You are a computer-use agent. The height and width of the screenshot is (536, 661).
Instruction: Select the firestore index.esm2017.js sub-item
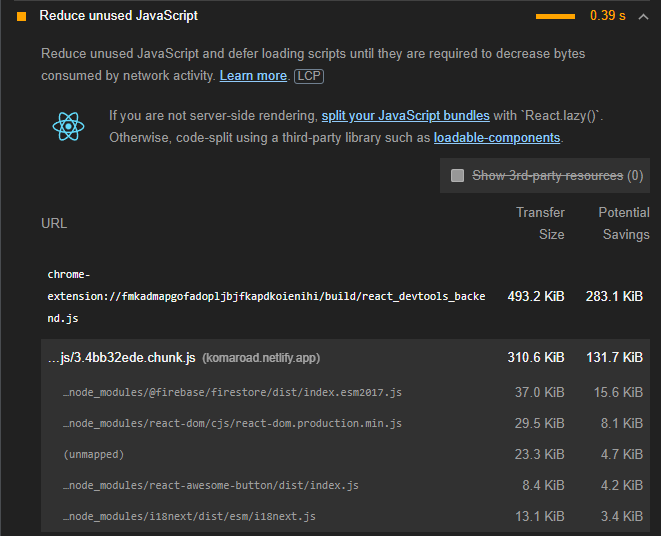click(x=345, y=392)
